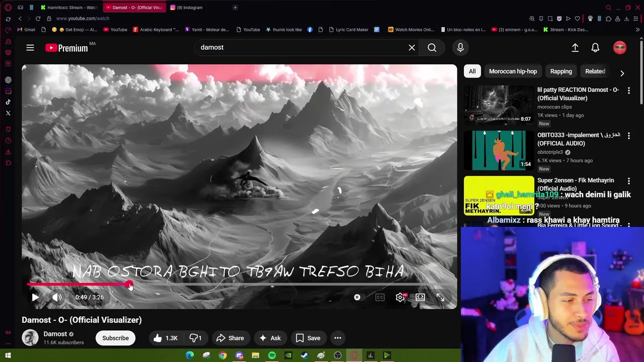Mute the video with the speaker icon
644x362 pixels.
(x=57, y=297)
